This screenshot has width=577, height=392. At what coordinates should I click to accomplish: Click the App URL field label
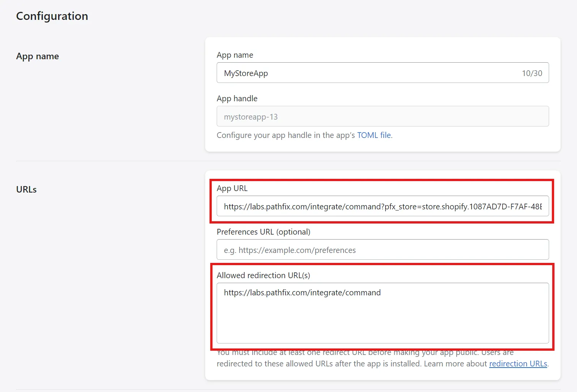(232, 188)
